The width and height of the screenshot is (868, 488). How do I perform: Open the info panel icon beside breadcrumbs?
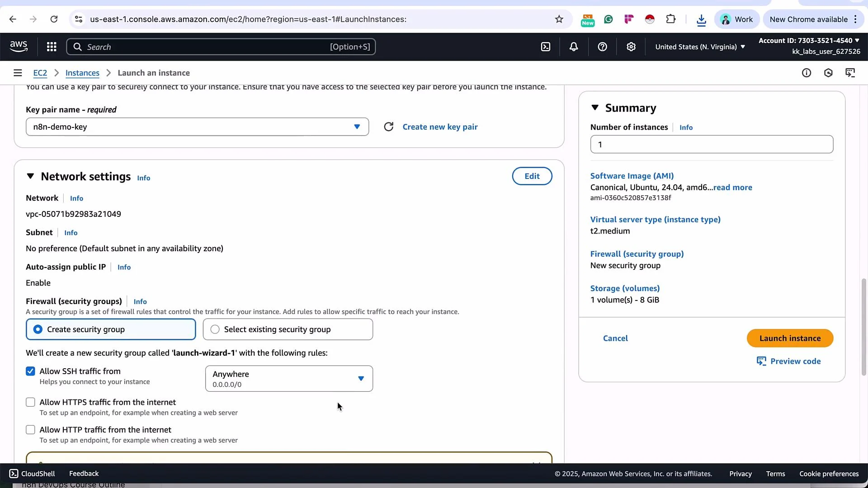tap(807, 73)
